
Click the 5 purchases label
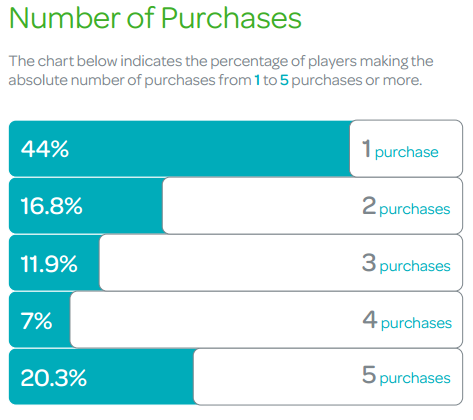click(406, 375)
